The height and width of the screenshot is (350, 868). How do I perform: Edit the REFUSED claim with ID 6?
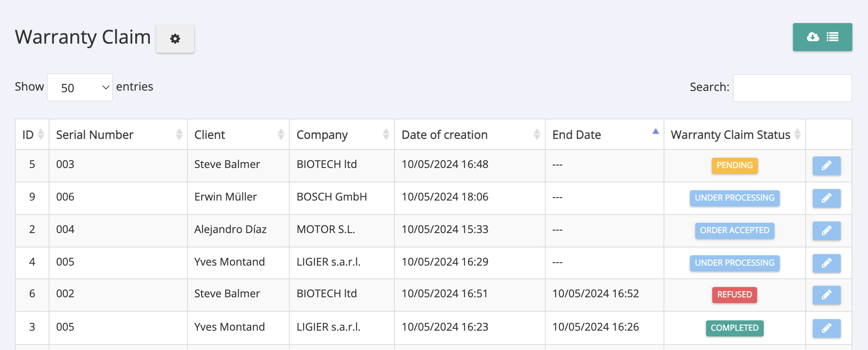[x=826, y=295]
